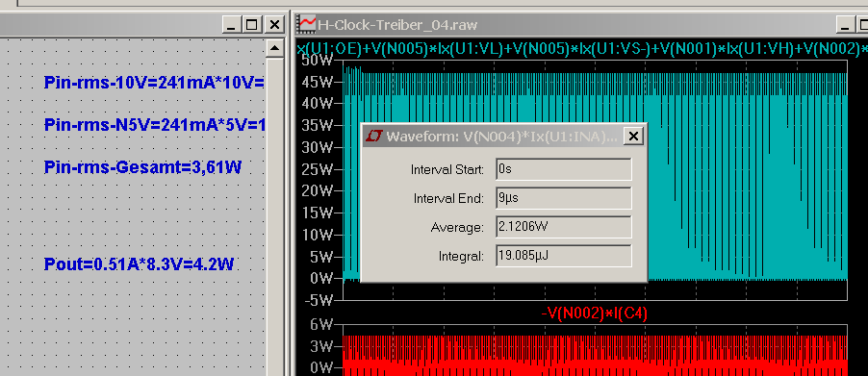Image resolution: width=868 pixels, height=376 pixels.
Task: Select the Pin-rms-N5V=241mA*5V text annotation
Action: 154,125
